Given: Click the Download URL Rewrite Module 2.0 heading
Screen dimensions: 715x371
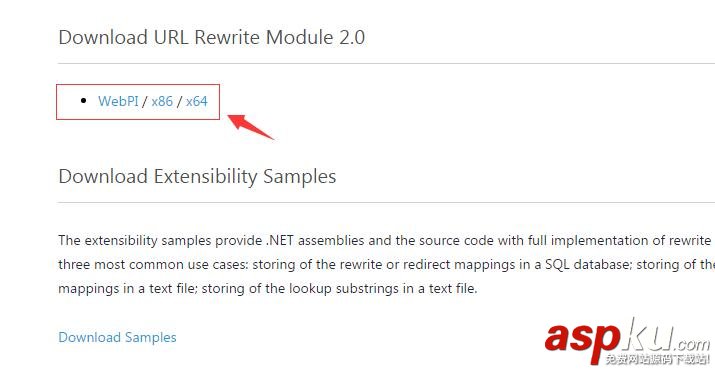Looking at the screenshot, I should pyautogui.click(x=212, y=37).
